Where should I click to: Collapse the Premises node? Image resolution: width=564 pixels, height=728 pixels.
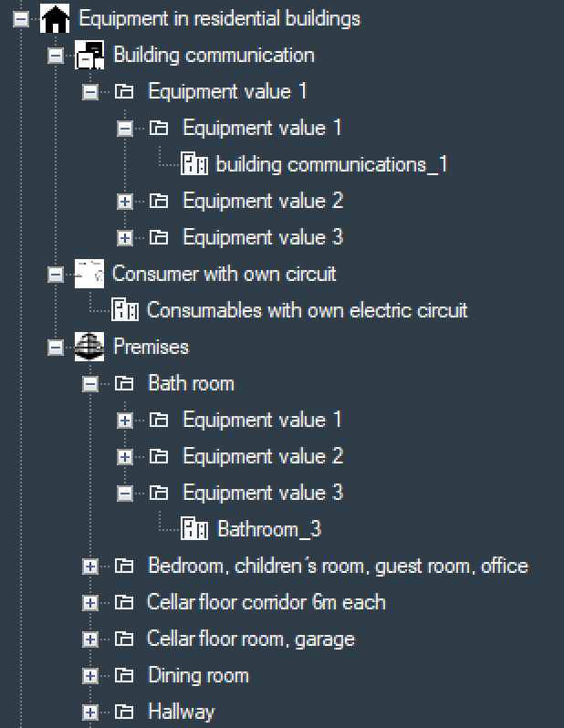[x=56, y=348]
